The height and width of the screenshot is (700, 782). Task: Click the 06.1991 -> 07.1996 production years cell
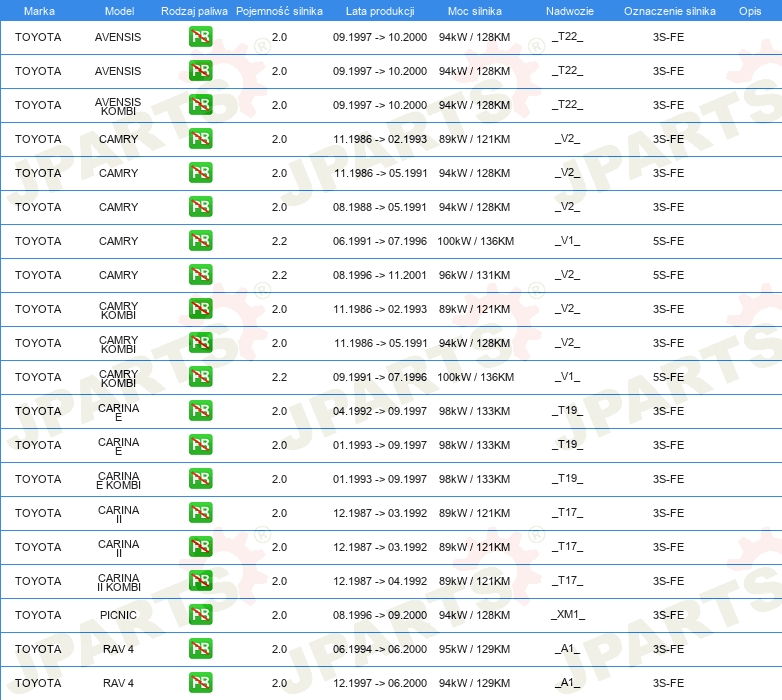(380, 241)
